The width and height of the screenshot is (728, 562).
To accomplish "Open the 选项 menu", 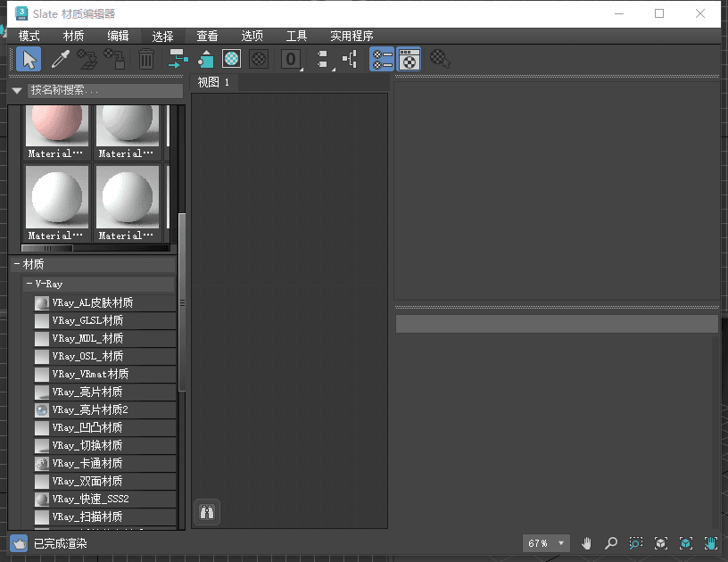I will click(252, 36).
